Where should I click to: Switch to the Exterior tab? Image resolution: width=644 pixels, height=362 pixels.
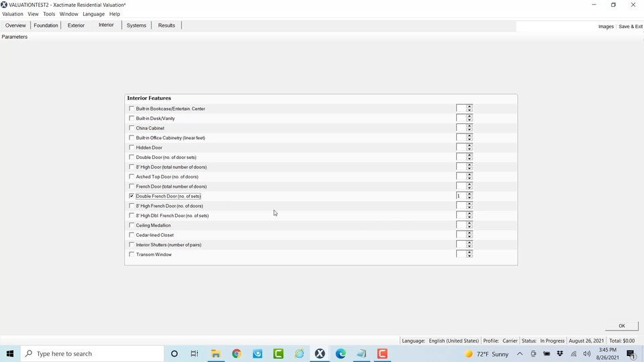point(76,25)
